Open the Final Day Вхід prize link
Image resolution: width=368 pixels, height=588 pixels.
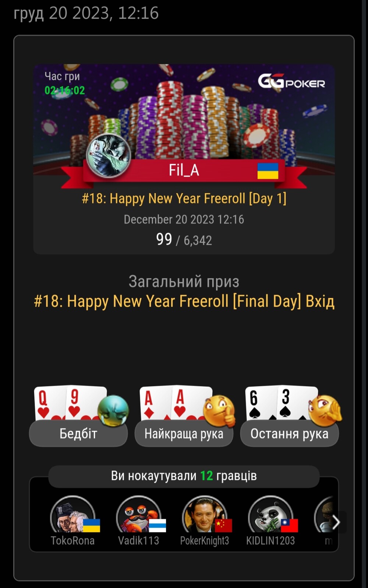[184, 301]
